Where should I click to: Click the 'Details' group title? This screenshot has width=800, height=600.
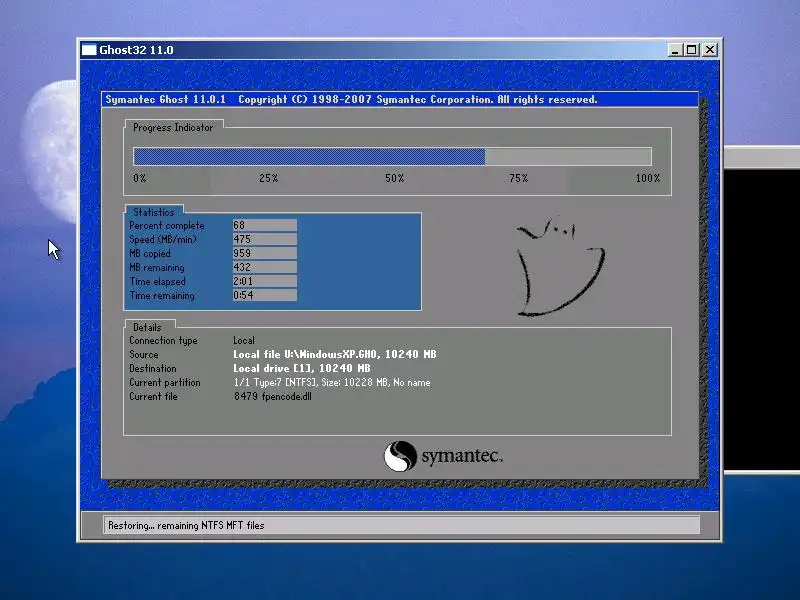[x=147, y=327]
